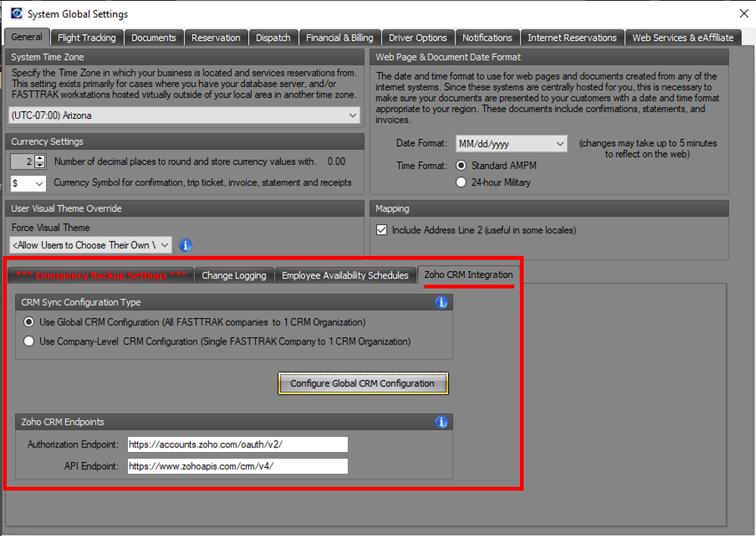
Task: Switch to the Driver Options tab
Action: 418,38
